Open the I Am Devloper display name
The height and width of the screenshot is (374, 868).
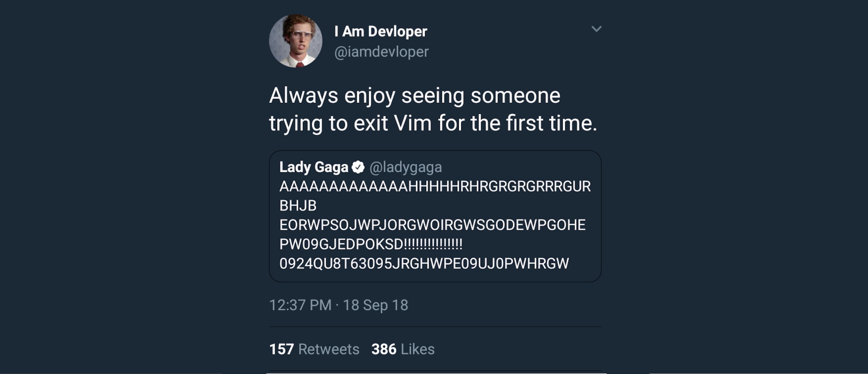tap(380, 31)
